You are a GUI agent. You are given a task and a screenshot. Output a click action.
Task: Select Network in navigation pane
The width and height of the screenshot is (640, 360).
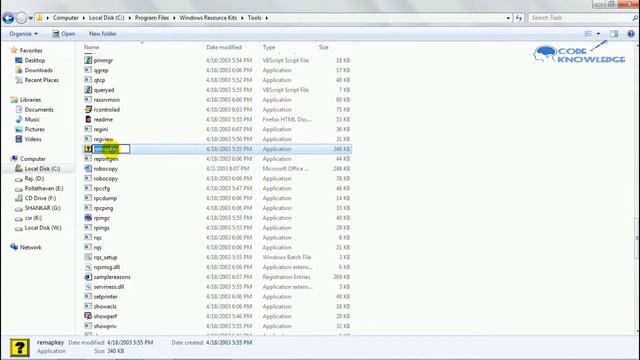pos(31,247)
